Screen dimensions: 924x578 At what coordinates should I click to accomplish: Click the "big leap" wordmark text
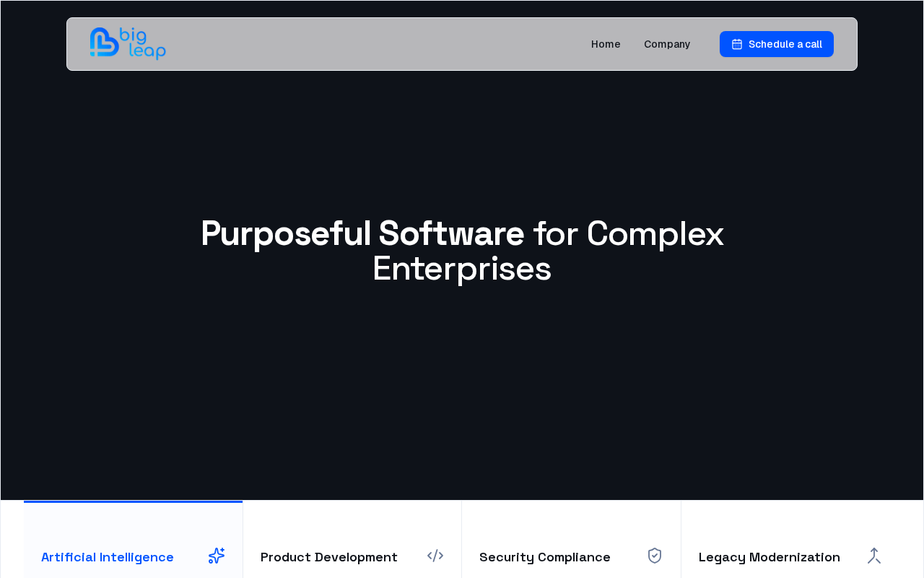pos(143,43)
